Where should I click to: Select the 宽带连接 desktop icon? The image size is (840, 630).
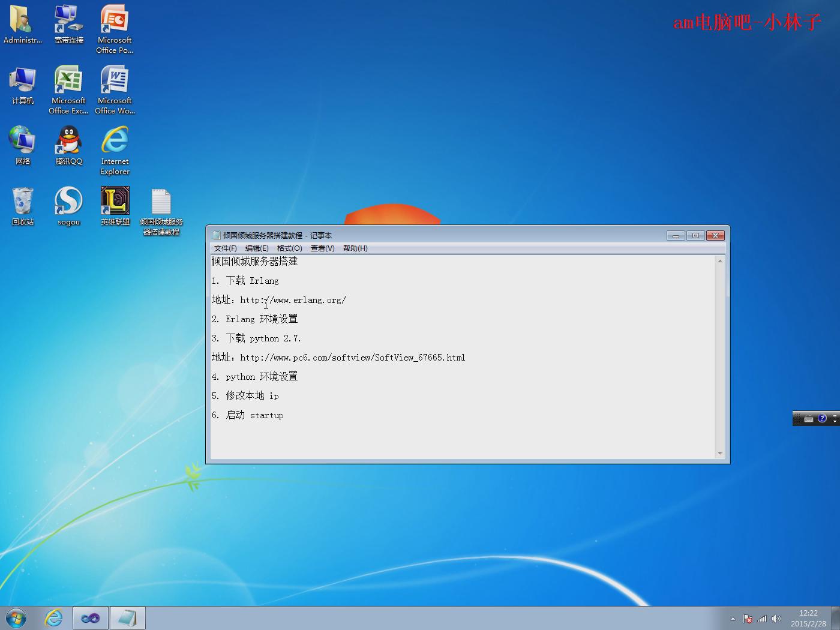(x=68, y=20)
